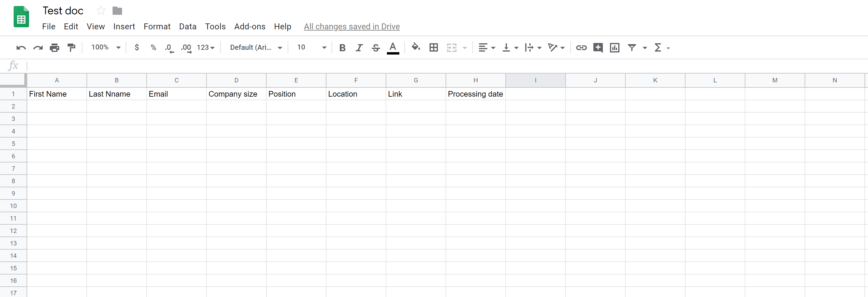Select the 'Location' header cell
The image size is (868, 297).
pyautogui.click(x=356, y=94)
